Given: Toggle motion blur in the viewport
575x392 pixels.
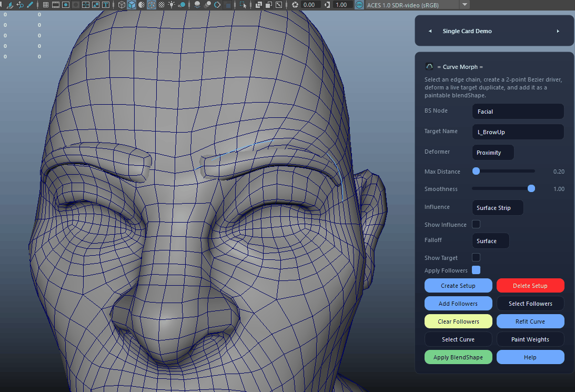Looking at the screenshot, I should point(207,5).
